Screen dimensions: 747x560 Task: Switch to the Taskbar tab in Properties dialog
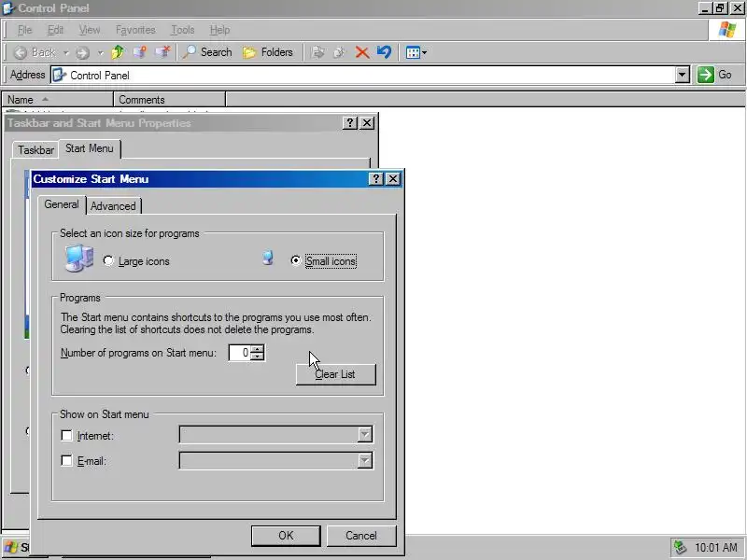pyautogui.click(x=35, y=150)
